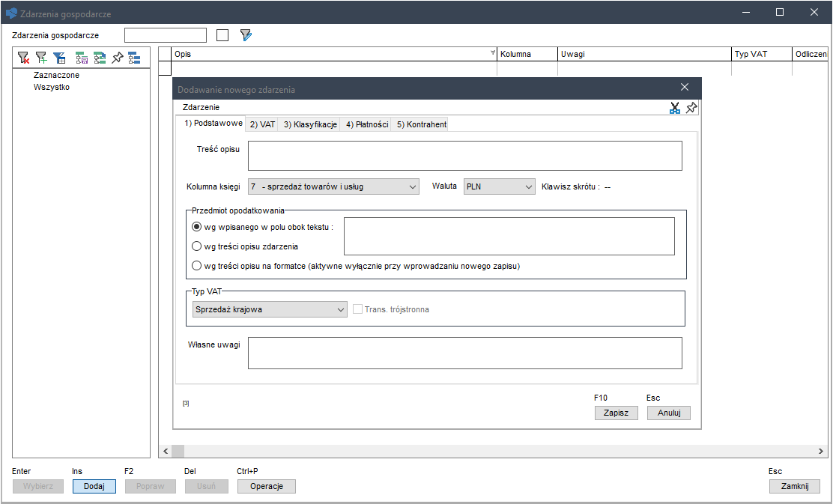Viewport: 833px width, 504px height.
Task: Click the Dodaj button
Action: (94, 486)
